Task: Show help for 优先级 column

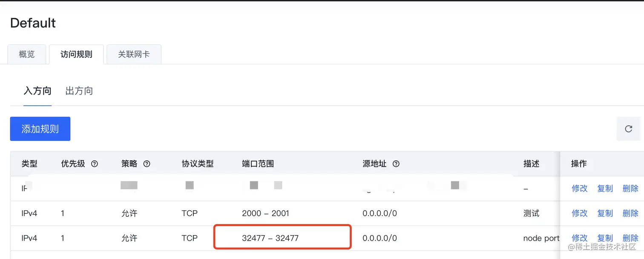Action: [95, 164]
